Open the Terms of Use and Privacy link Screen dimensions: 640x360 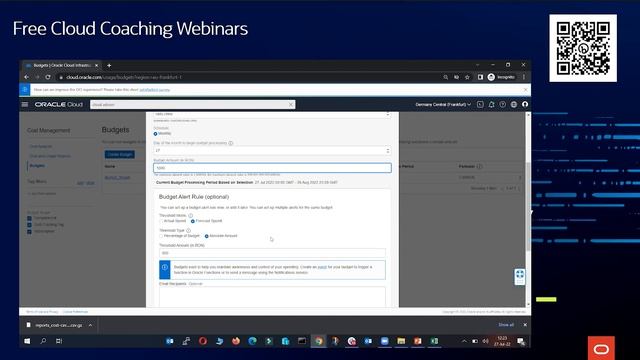pyautogui.click(x=42, y=312)
